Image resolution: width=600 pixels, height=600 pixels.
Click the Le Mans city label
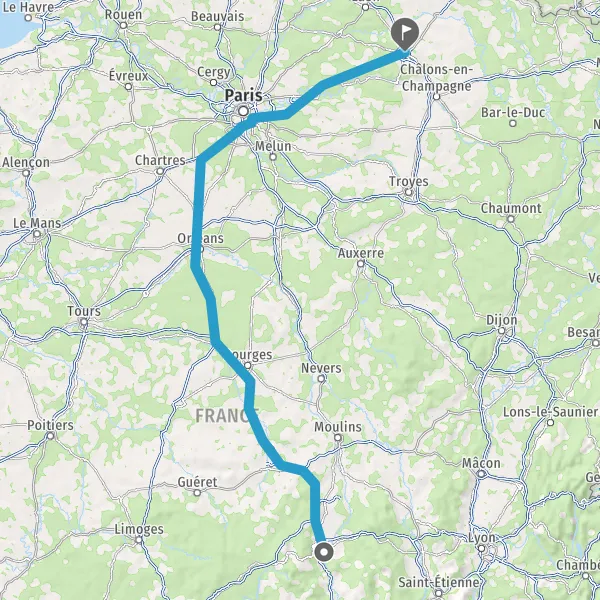(x=37, y=223)
